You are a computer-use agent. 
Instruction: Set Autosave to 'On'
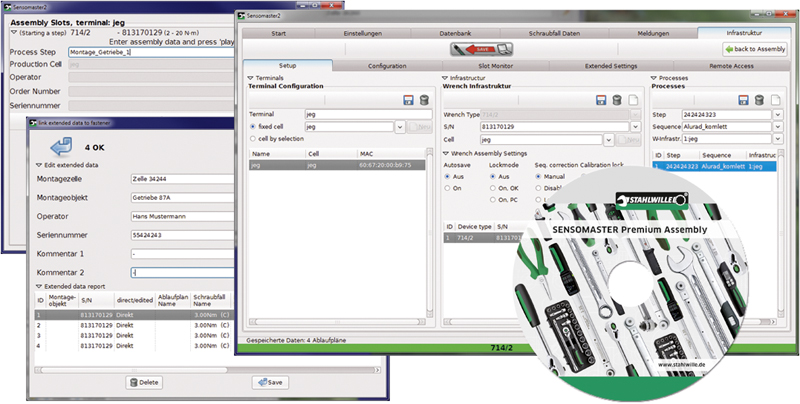tap(448, 187)
